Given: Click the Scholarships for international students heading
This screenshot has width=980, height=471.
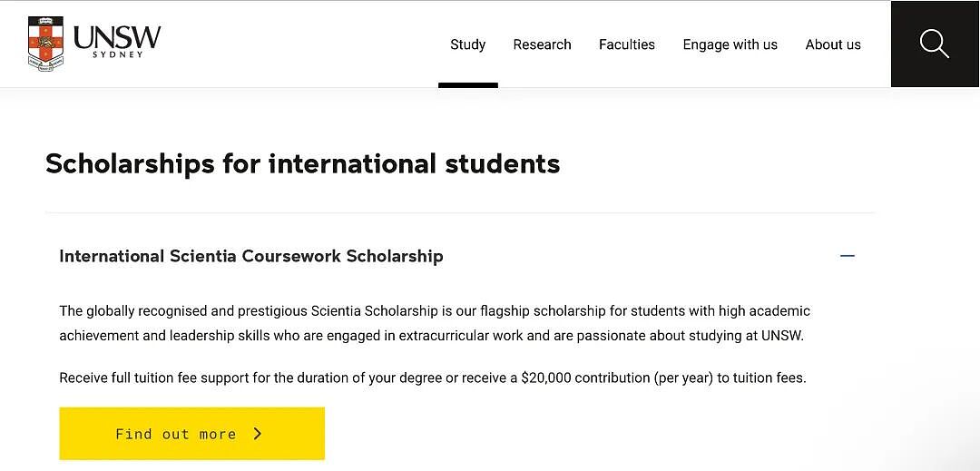Looking at the screenshot, I should coord(302,163).
